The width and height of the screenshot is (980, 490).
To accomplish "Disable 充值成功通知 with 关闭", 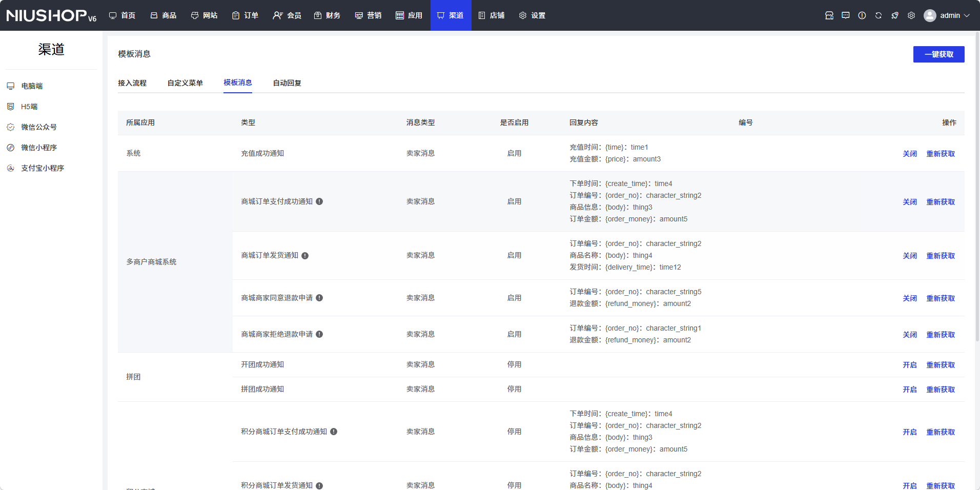I will coord(909,154).
